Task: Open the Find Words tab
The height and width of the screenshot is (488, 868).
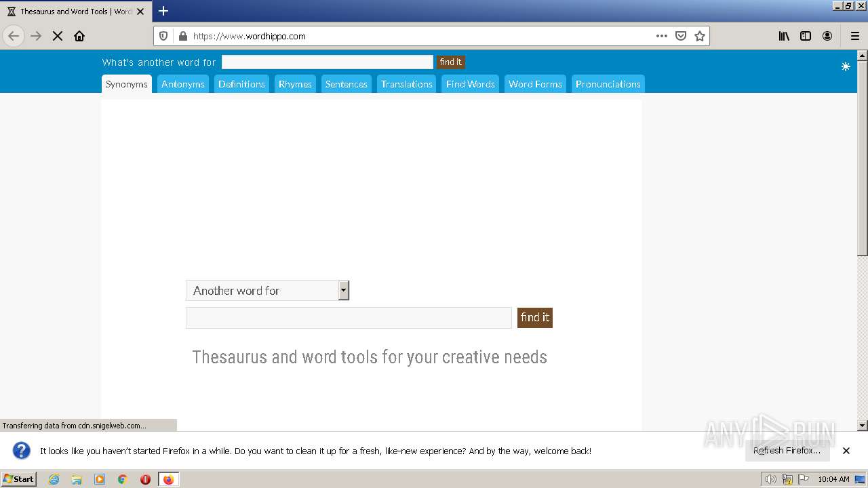Action: [470, 84]
